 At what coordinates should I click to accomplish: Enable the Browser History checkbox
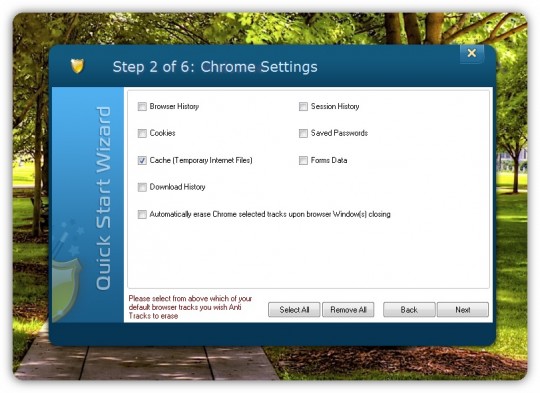(x=142, y=106)
